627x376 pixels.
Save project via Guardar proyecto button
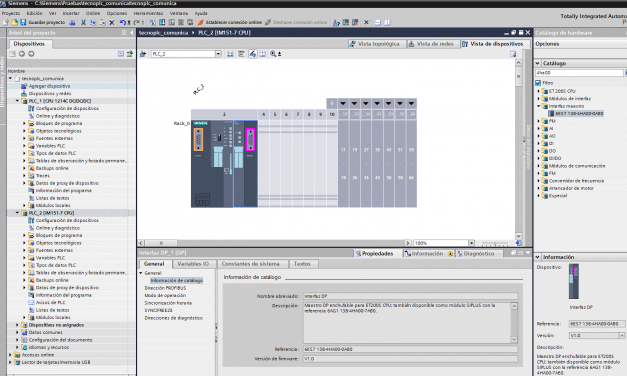point(43,22)
